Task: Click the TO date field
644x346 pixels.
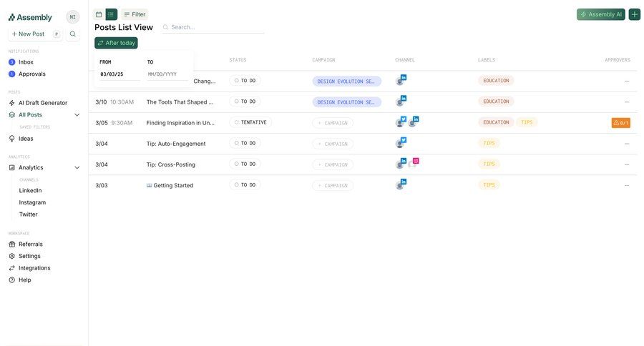Action: (x=167, y=74)
